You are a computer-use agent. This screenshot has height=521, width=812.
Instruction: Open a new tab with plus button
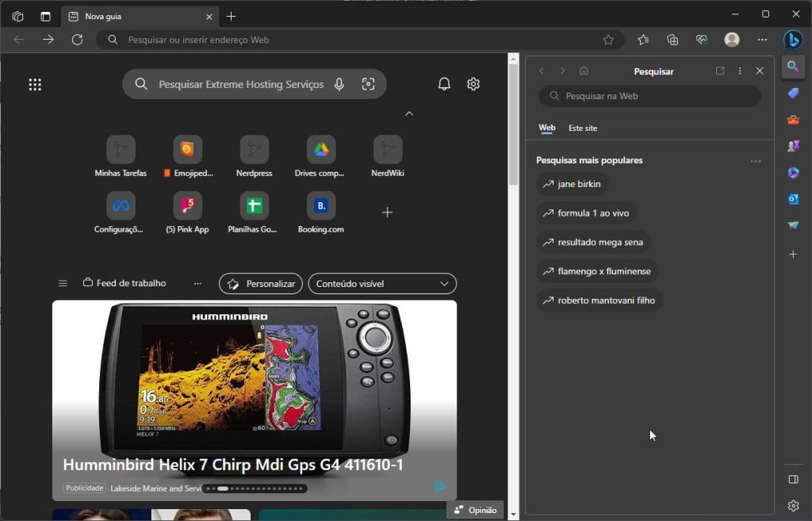[231, 17]
